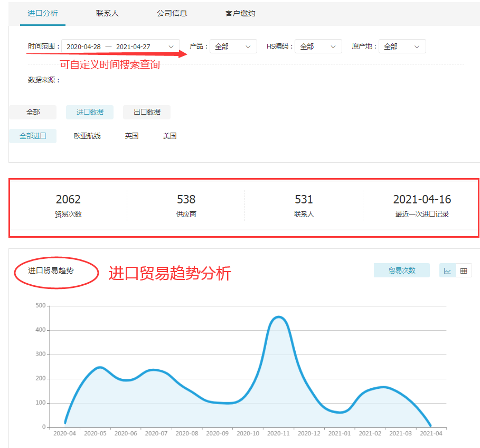Select 出口数据 data source filter
Screen dimensions: 480x448
[147, 112]
